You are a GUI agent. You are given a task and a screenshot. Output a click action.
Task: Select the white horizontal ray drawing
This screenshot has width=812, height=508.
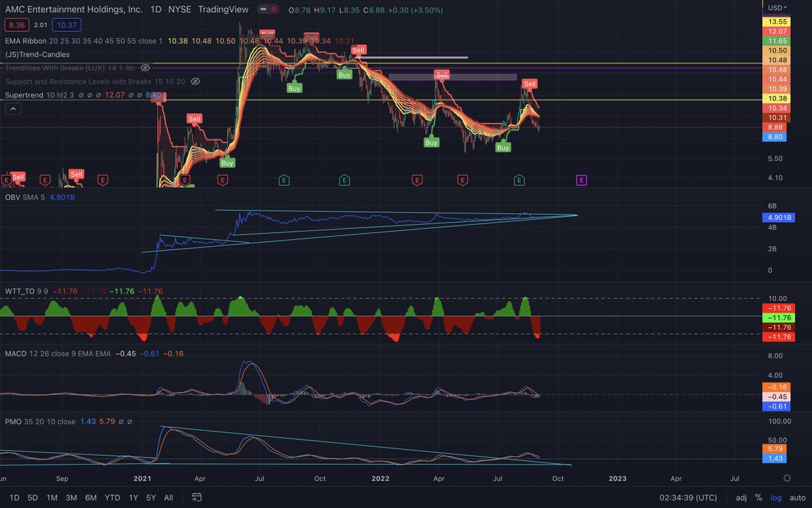[x=413, y=58]
